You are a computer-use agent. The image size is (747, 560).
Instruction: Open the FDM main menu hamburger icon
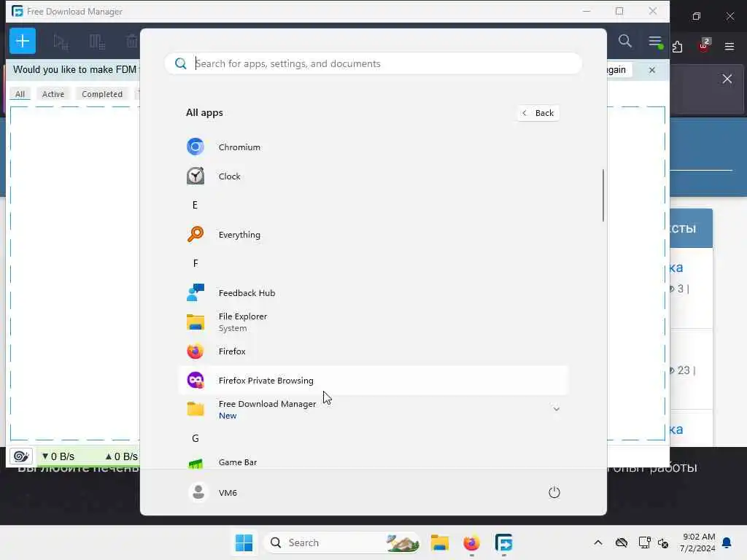pos(656,42)
